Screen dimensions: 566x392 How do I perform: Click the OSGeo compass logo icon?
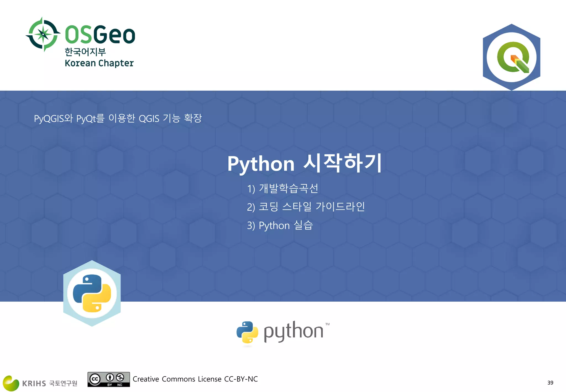(x=43, y=35)
